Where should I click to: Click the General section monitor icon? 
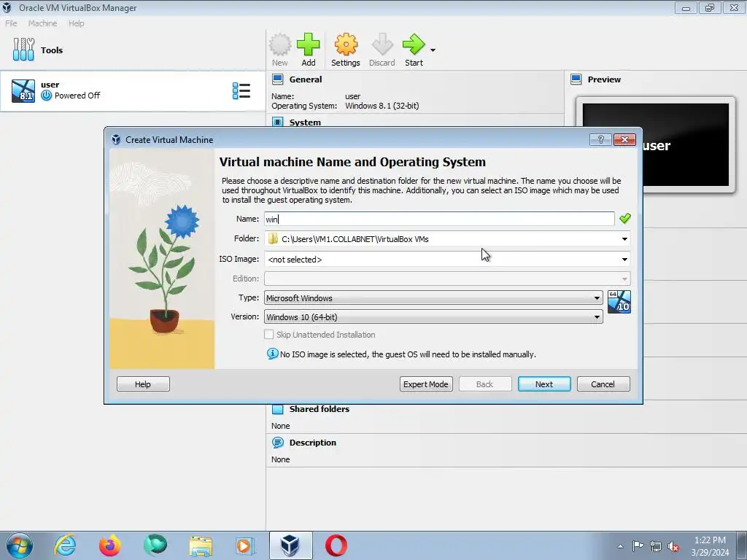(278, 79)
